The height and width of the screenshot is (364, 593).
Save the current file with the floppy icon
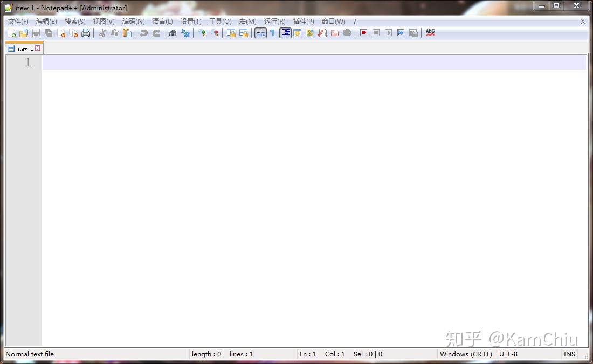36,33
